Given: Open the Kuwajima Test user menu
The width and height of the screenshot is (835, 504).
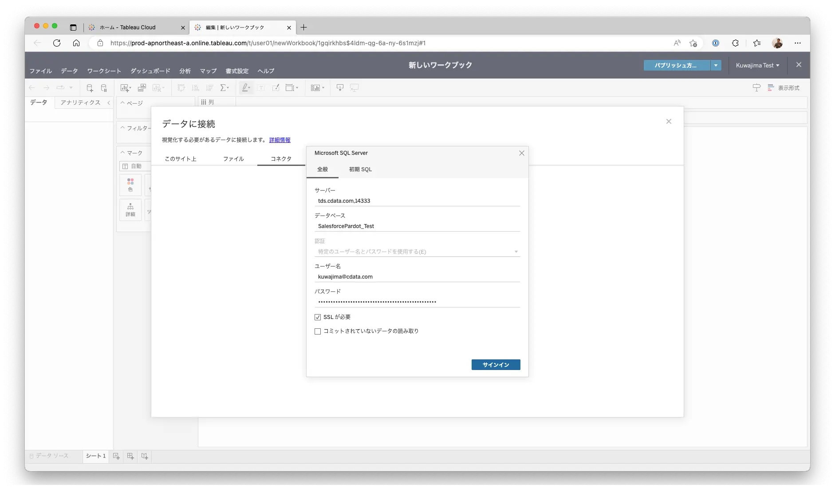Looking at the screenshot, I should (758, 65).
